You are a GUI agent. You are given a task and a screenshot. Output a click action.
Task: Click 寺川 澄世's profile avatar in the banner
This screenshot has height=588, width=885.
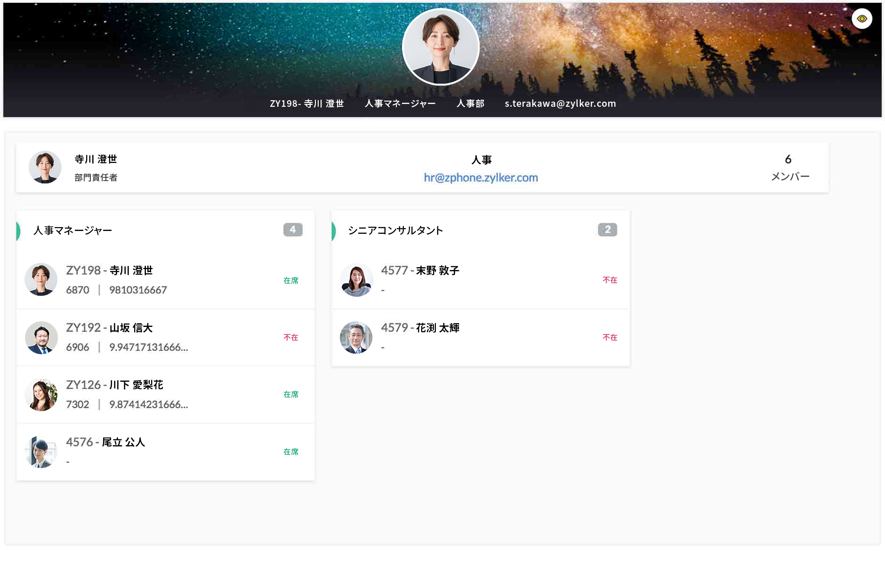441,46
